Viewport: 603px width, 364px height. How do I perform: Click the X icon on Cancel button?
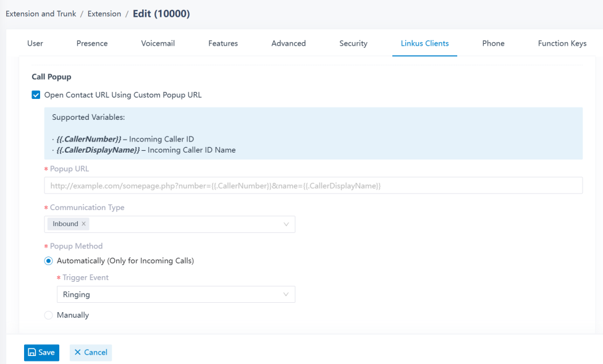[x=78, y=352]
